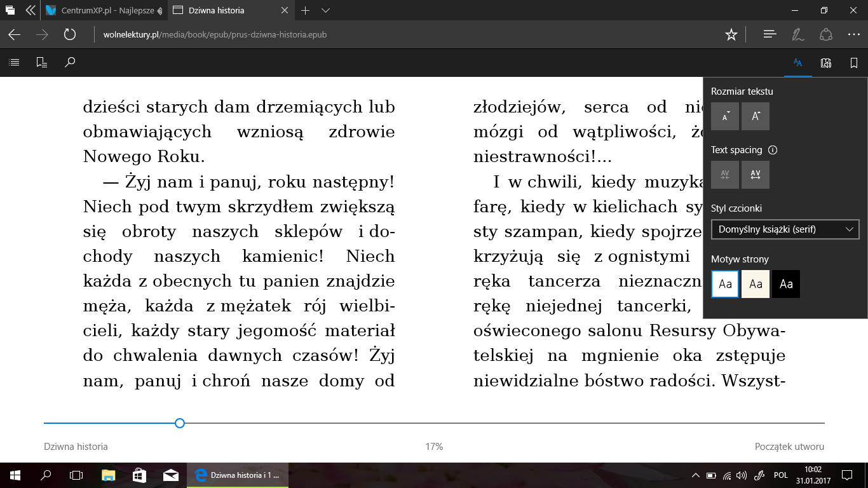Click the pen workspace tray icon
This screenshot has width=868, height=488.
[758, 475]
